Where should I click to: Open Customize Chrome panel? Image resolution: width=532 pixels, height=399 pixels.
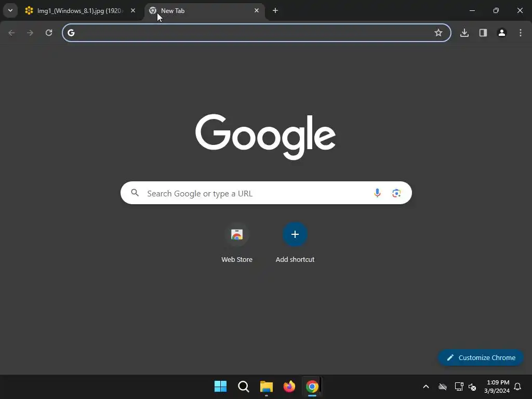(481, 357)
